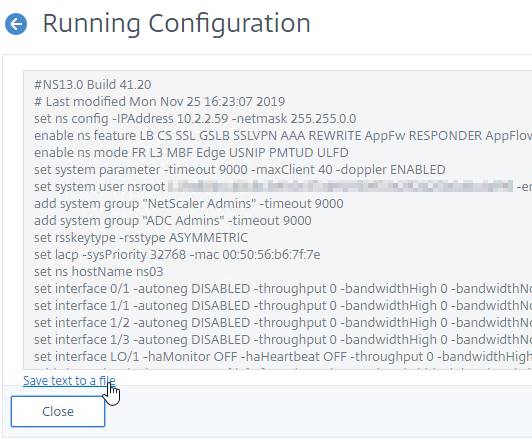Click the #NS13.0 Build 41.20 line
This screenshot has height=438, width=532.
point(93,84)
